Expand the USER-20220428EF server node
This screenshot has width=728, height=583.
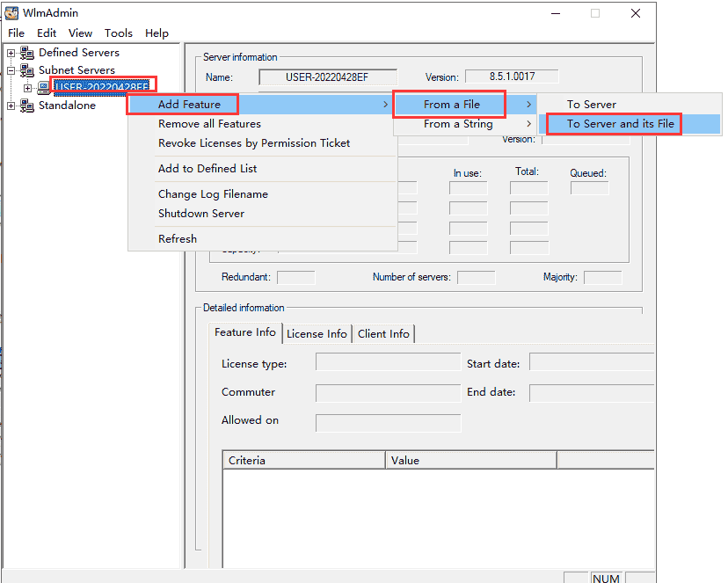pos(28,88)
